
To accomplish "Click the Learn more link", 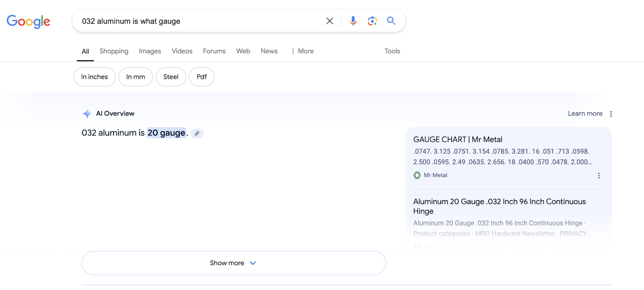I will pos(585,114).
